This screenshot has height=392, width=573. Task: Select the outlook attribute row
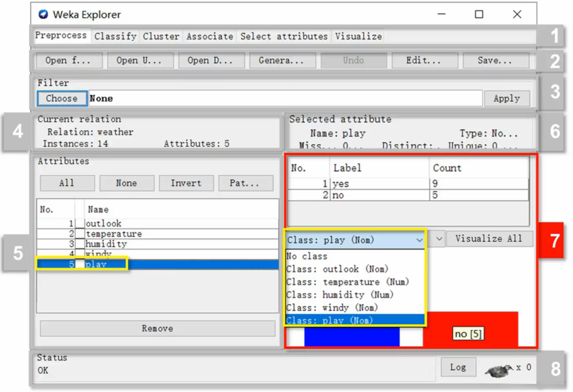(x=158, y=223)
